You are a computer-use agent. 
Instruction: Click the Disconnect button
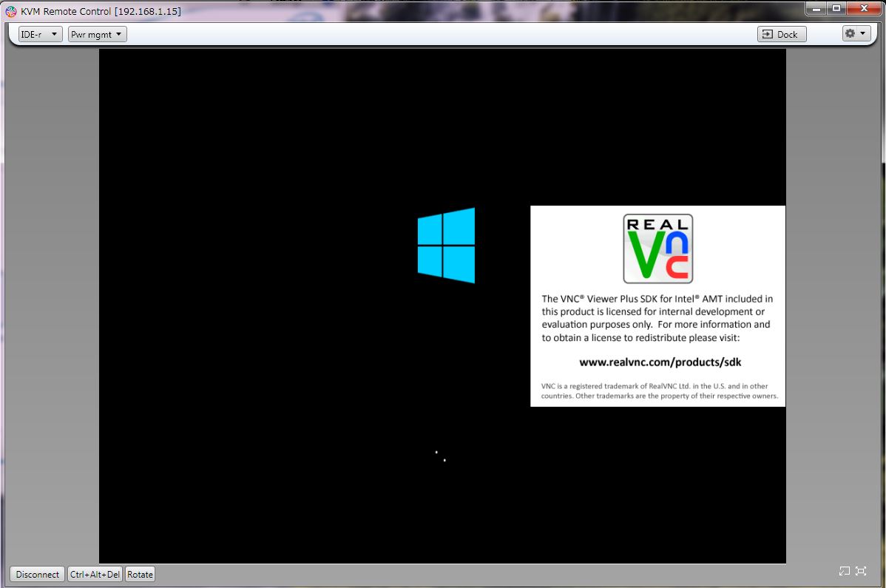tap(37, 575)
